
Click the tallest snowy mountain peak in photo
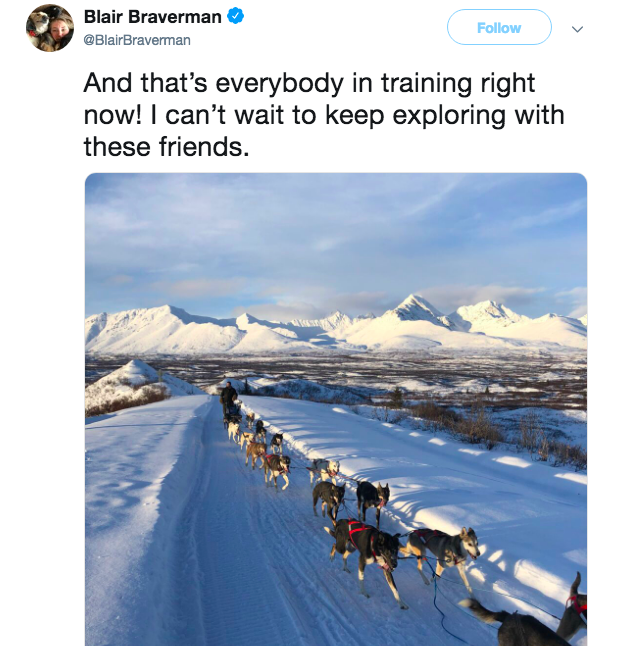(x=414, y=307)
